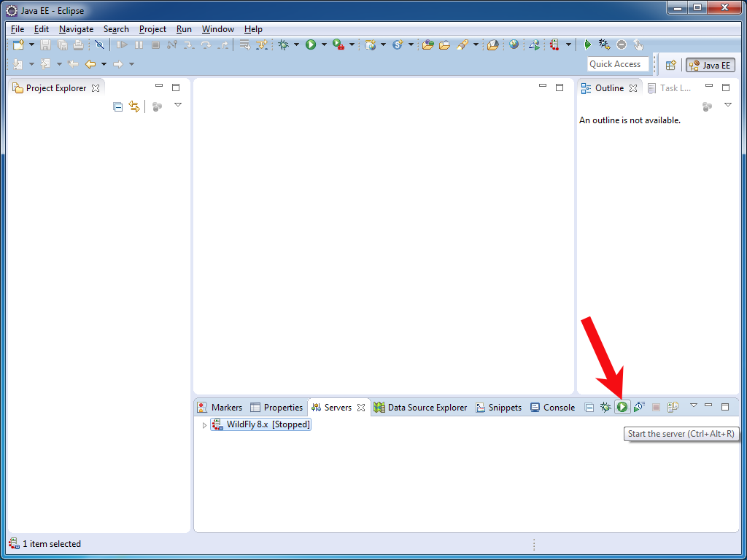The image size is (747, 560).
Task: Click the Step Over icon in toolbar
Action: [206, 44]
